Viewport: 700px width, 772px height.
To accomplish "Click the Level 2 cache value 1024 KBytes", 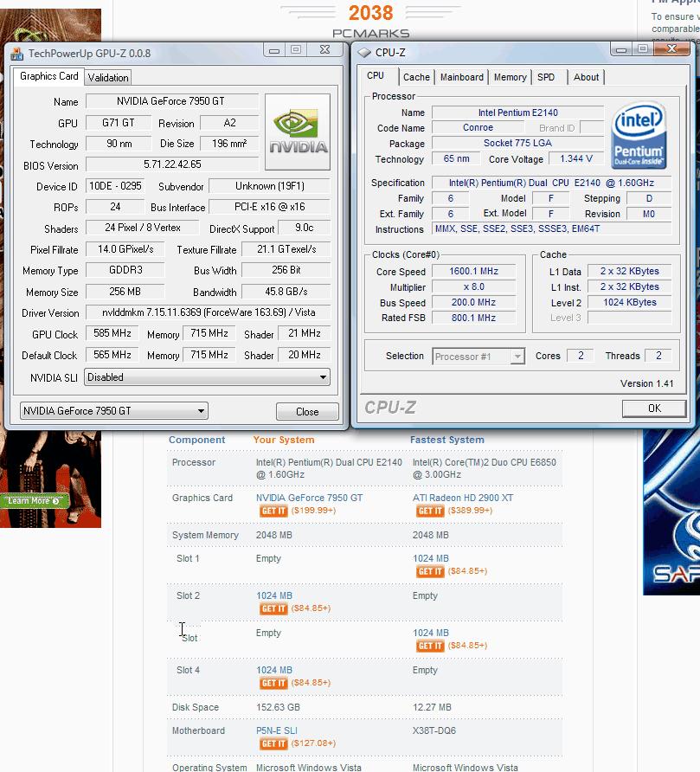I will pos(630,302).
